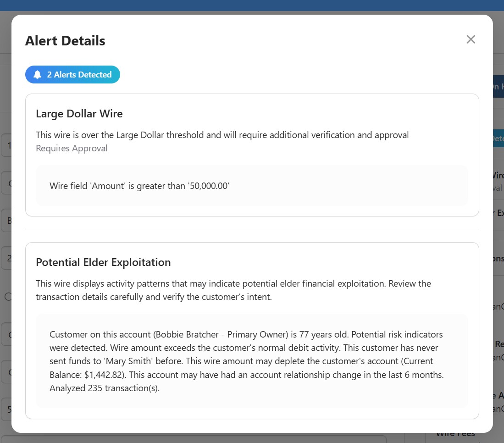Click the light blue 'Dete' badge at right edge
504x443 pixels.
[x=498, y=138]
